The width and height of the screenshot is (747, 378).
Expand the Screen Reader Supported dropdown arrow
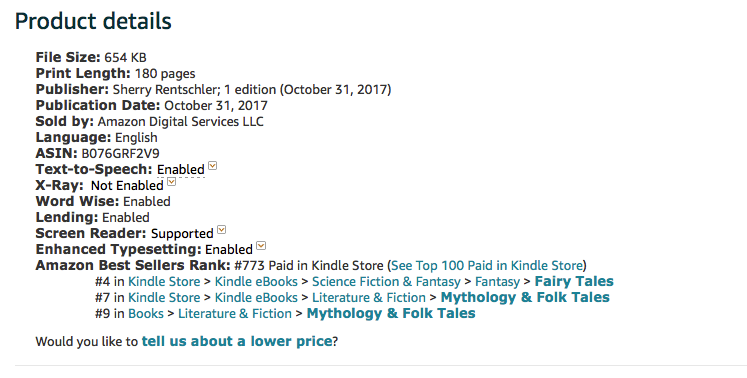(x=222, y=230)
